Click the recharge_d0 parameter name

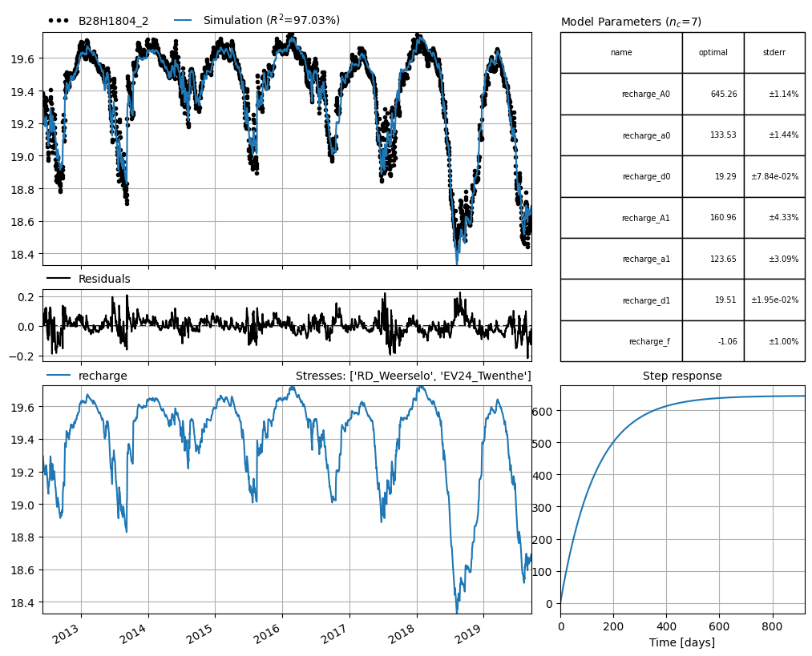(646, 176)
